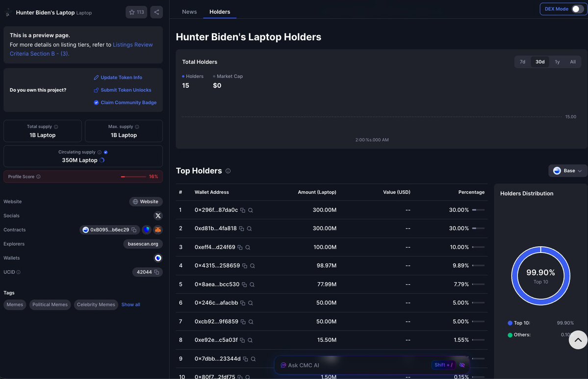Click info icon next to Total supply
Image resolution: width=588 pixels, height=379 pixels.
pyautogui.click(x=56, y=126)
